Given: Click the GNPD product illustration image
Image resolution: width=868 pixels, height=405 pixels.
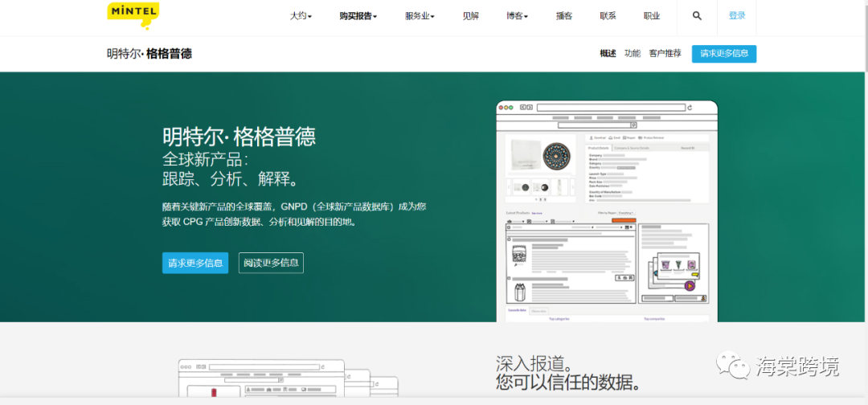Looking at the screenshot, I should (x=607, y=211).
